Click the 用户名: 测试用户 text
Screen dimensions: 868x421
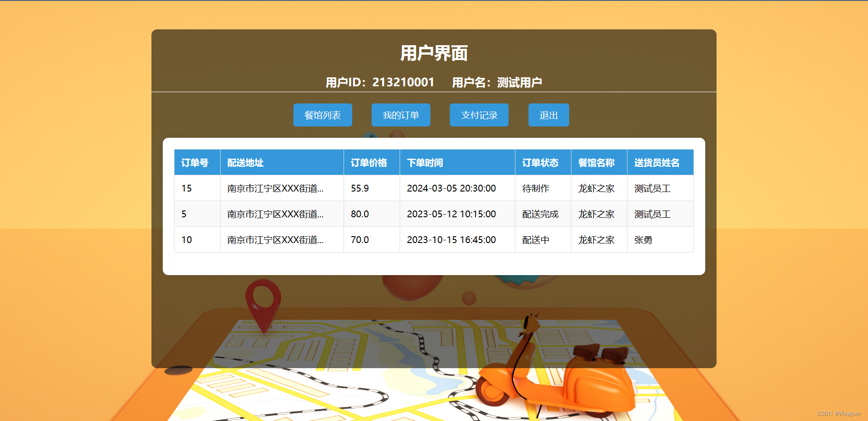pos(497,82)
